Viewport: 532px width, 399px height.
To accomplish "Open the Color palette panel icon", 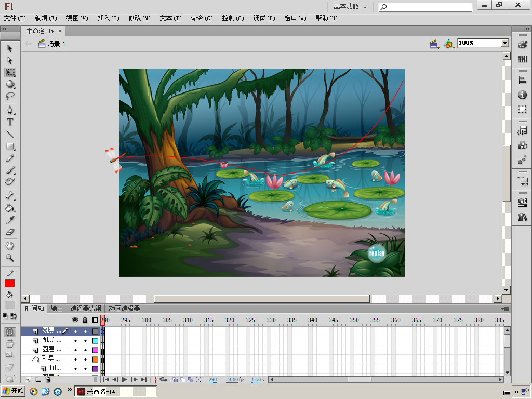I will coord(522,45).
